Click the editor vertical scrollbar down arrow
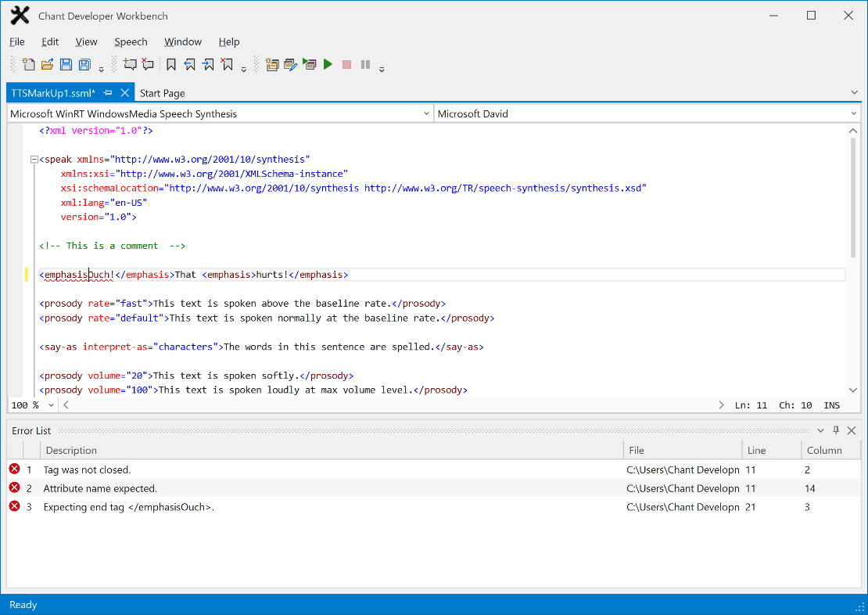 click(x=853, y=390)
